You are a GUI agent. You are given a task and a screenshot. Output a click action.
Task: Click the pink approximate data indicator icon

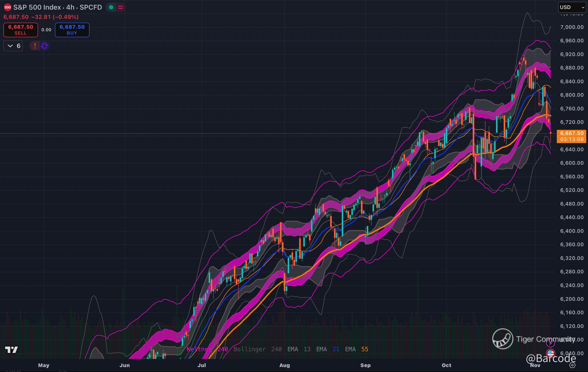point(120,7)
